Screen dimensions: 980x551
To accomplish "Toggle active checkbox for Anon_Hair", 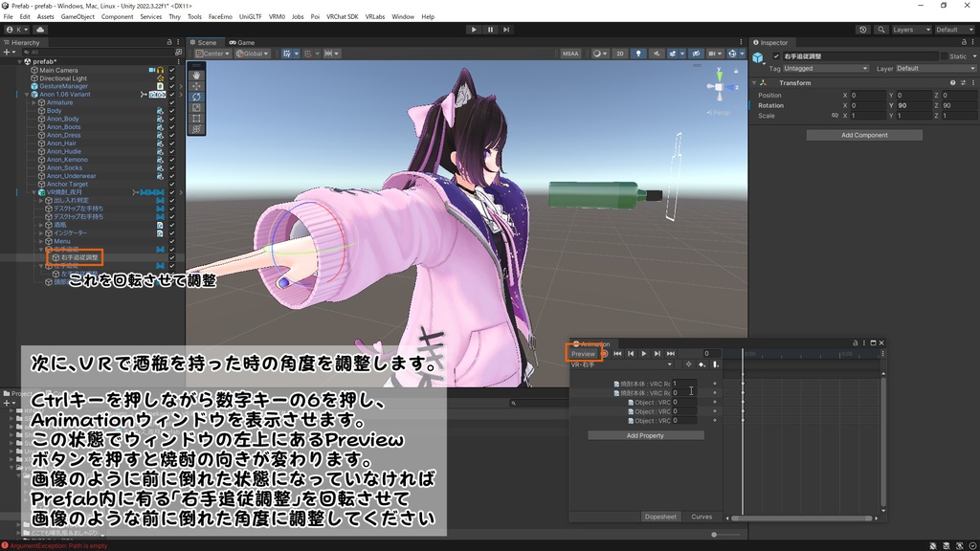I will pyautogui.click(x=172, y=143).
